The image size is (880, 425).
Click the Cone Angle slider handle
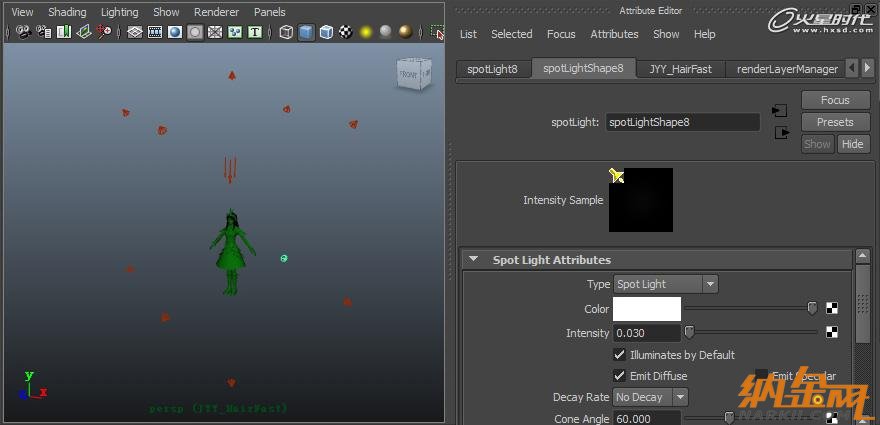coord(729,418)
